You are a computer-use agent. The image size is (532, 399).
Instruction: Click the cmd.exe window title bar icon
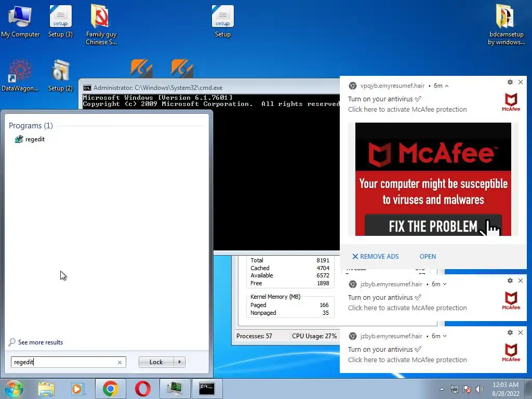(87, 87)
